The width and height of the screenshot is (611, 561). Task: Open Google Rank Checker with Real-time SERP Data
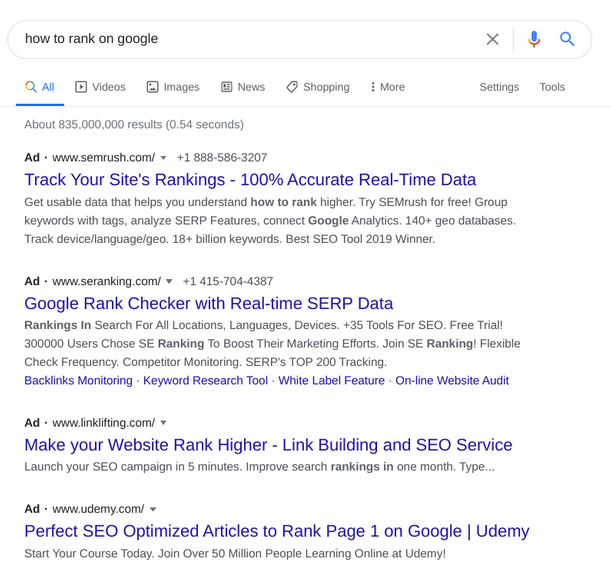point(208,303)
